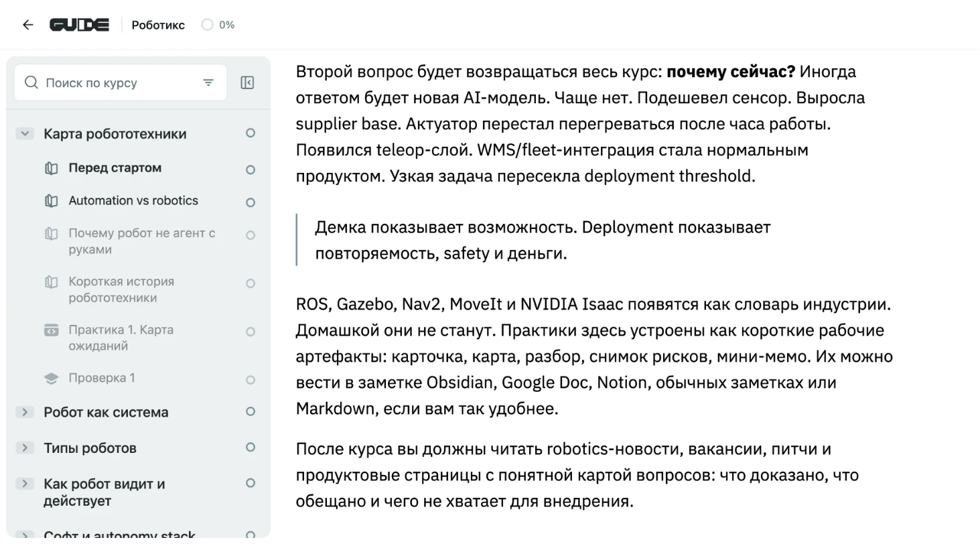Viewport: 980px width, 544px height.
Task: Toggle completion circle for 'Перед стартом'
Action: tap(251, 169)
